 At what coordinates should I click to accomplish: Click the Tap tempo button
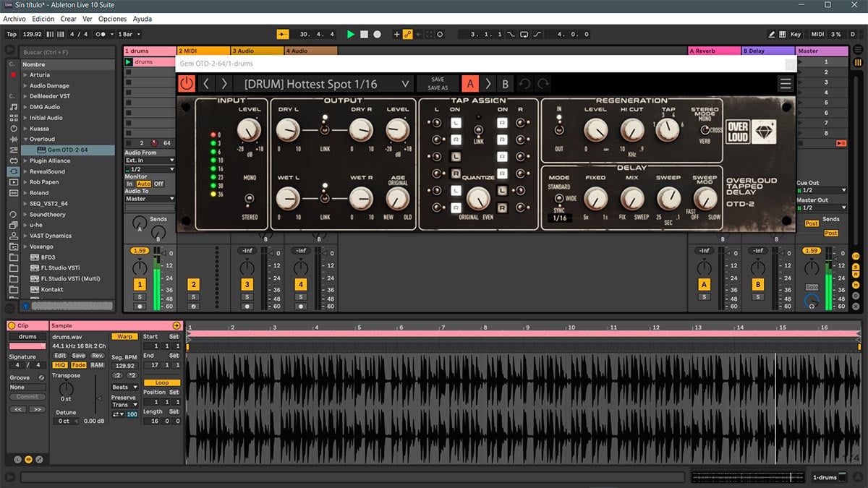click(x=12, y=34)
